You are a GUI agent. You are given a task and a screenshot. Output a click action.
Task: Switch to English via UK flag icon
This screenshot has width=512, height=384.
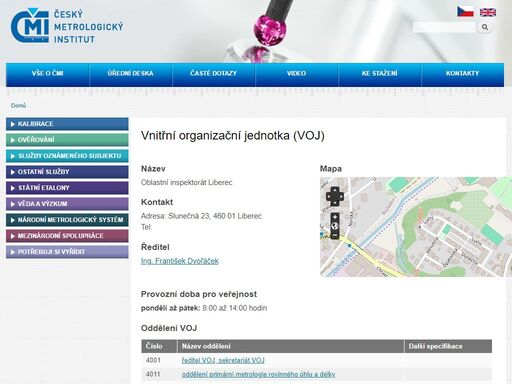(x=488, y=12)
